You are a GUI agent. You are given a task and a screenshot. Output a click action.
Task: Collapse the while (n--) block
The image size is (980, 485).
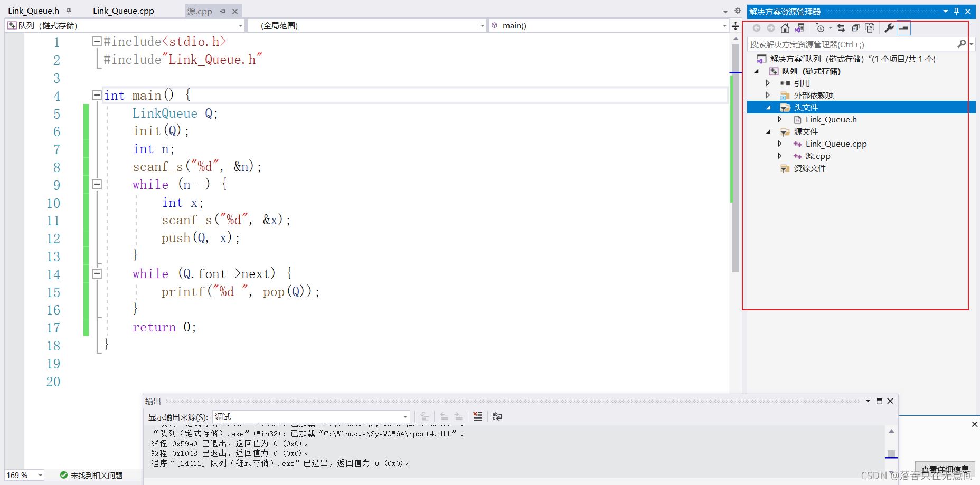tap(97, 184)
